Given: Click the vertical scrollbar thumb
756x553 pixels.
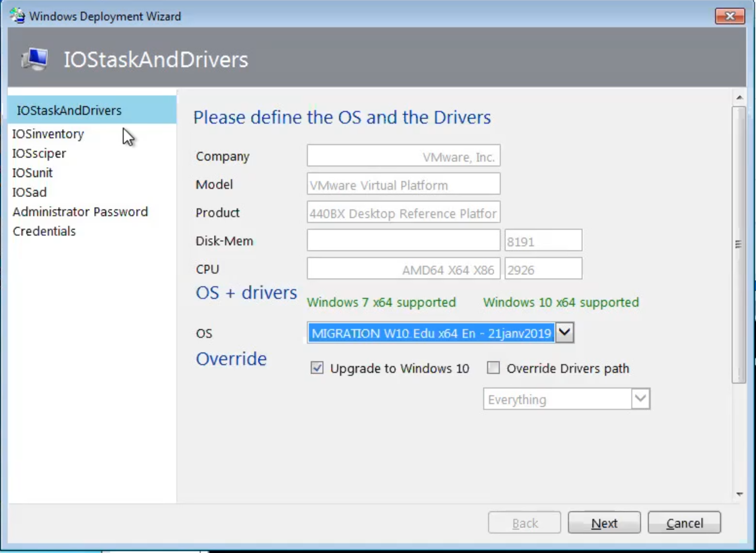Looking at the screenshot, I should (x=739, y=244).
